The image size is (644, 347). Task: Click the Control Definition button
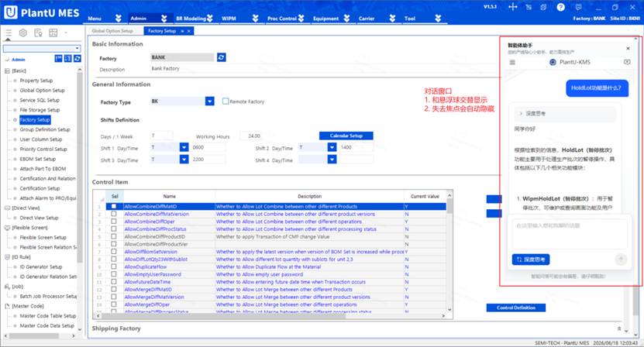516,307
